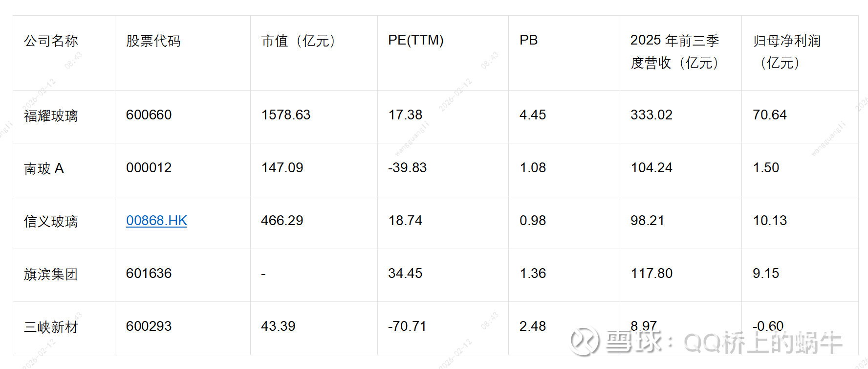Image resolution: width=868 pixels, height=369 pixels.
Task: Select the net profit 70.64 cell
Action: (770, 115)
